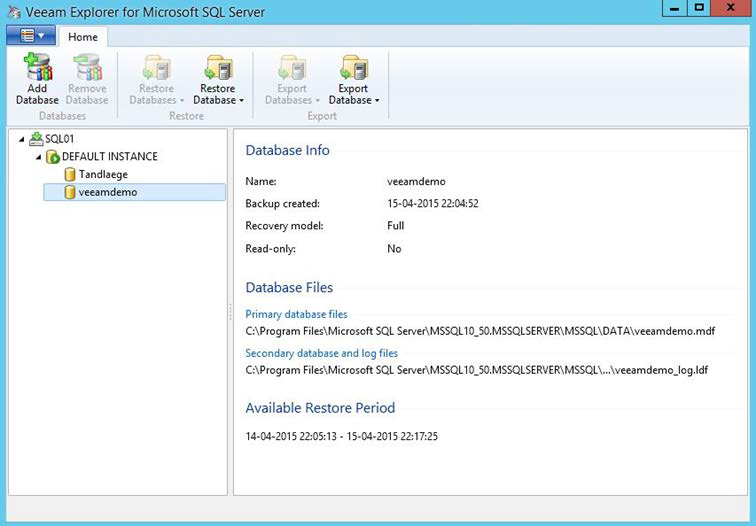This screenshot has width=756, height=526.
Task: Click the Database Info heading
Action: [x=287, y=150]
